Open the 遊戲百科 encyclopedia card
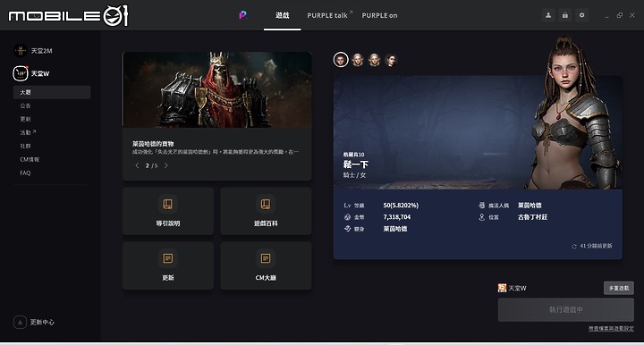Viewport: 644px width, 345px height. [266, 211]
